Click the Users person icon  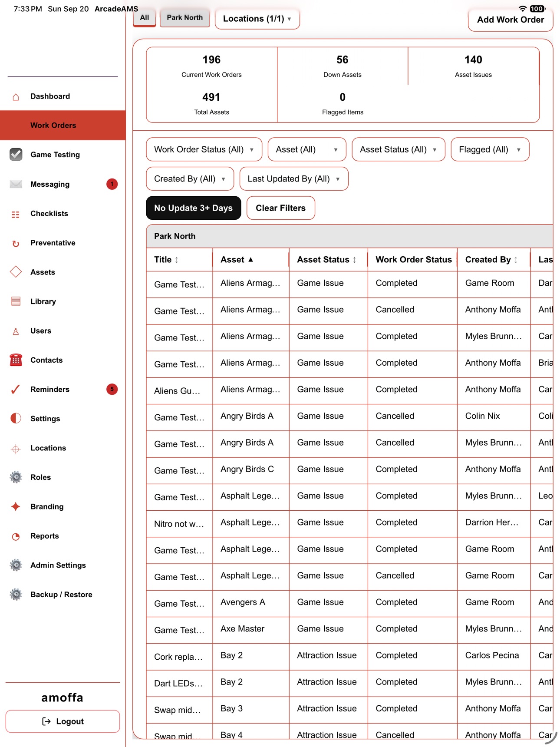[16, 331]
